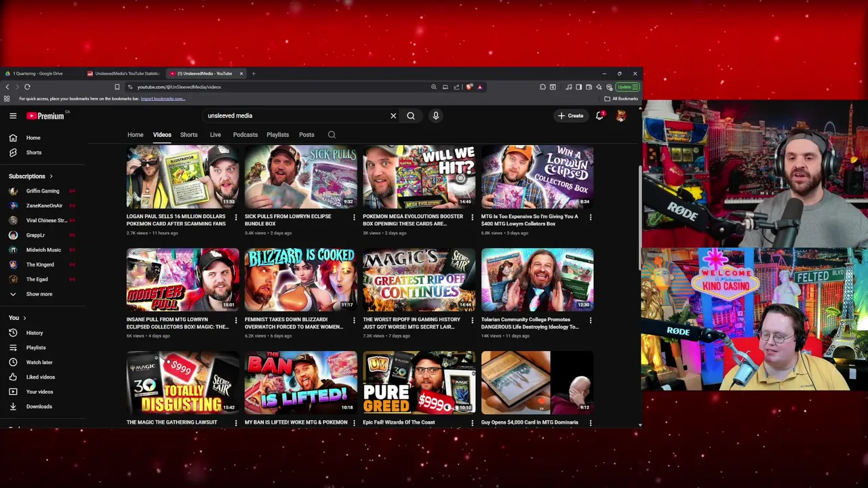Screen dimensions: 868x488
Task: Open options menu for Logan Paul video
Action: click(235, 218)
